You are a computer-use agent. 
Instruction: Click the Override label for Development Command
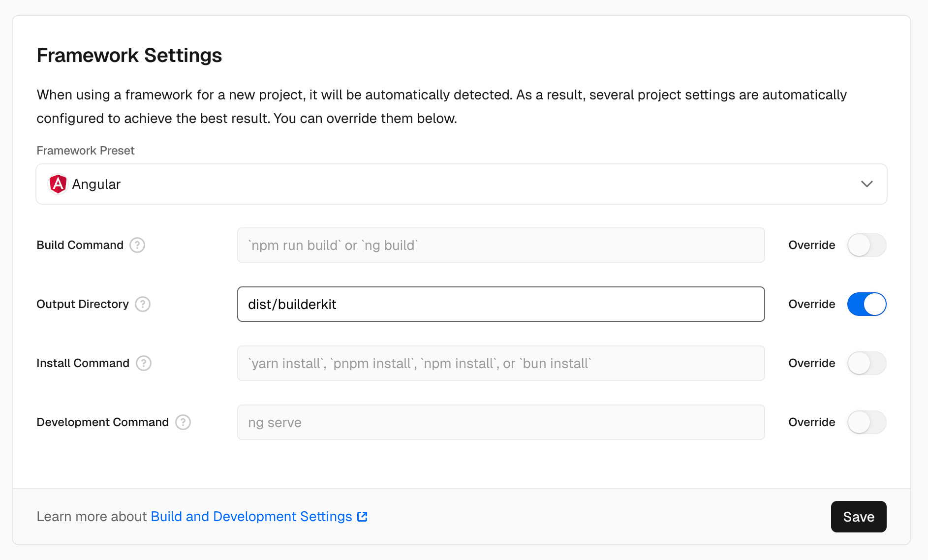click(812, 422)
